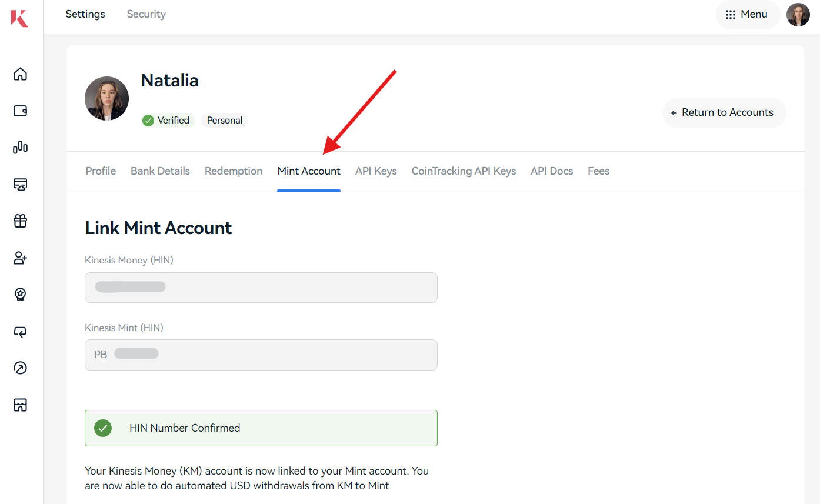Select the Mint Account tab

pyautogui.click(x=309, y=171)
